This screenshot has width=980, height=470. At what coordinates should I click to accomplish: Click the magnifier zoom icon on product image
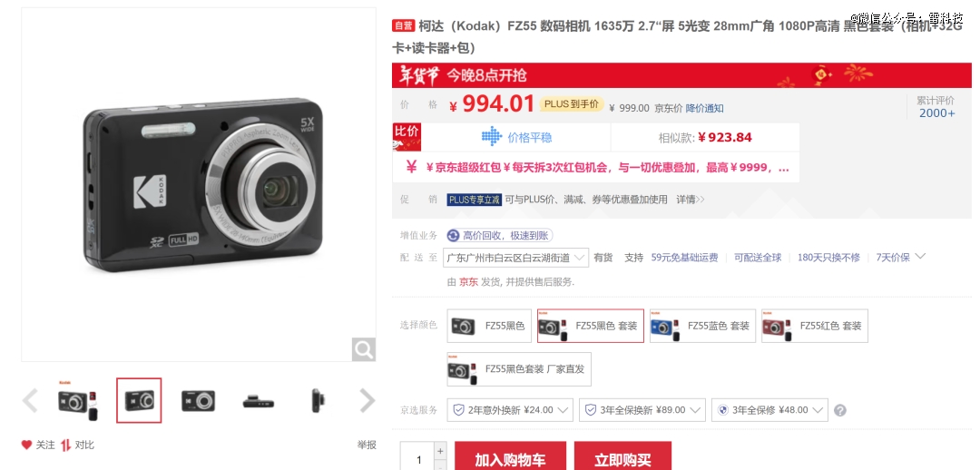coord(363,349)
